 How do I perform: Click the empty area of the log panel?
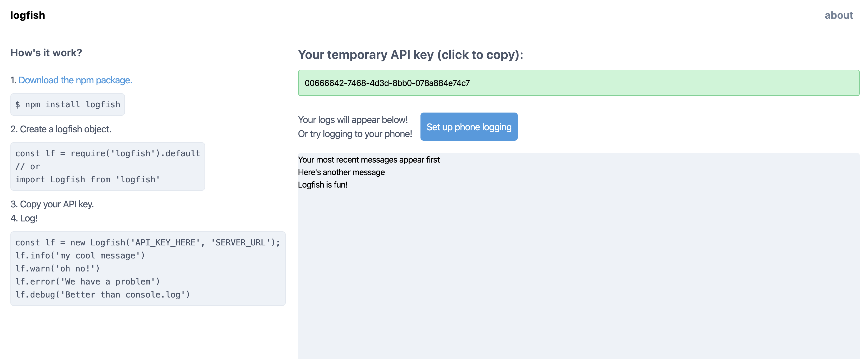pos(578,277)
